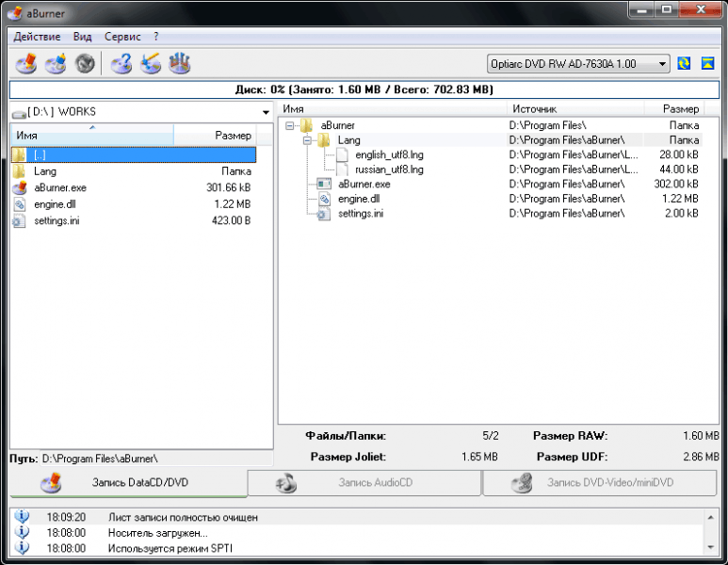
Task: Click the english_utf8.lng file icon
Action: click(342, 155)
